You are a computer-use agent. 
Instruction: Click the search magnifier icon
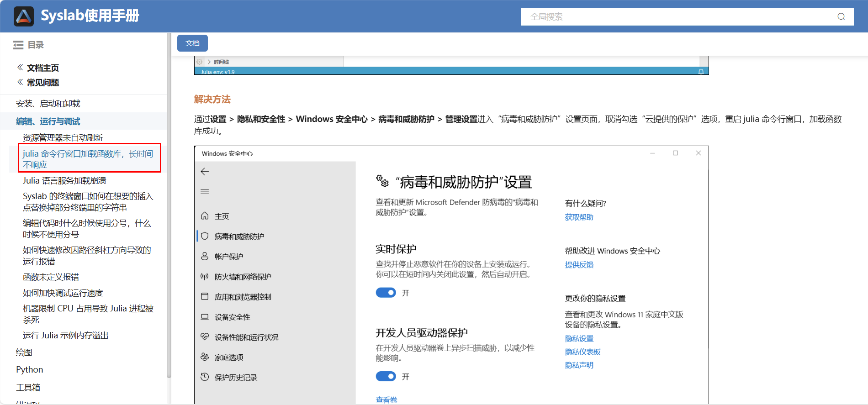pos(841,17)
